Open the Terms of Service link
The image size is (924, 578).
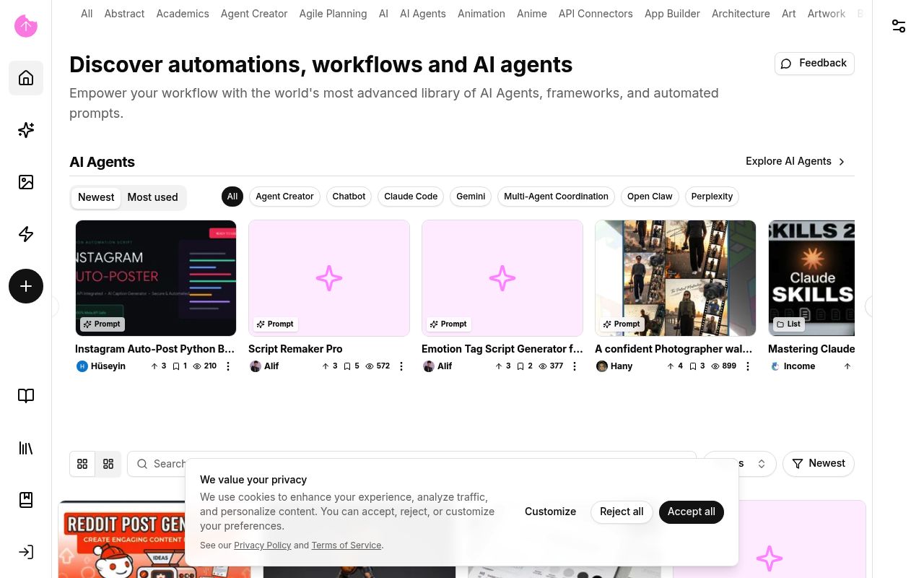coord(346,545)
